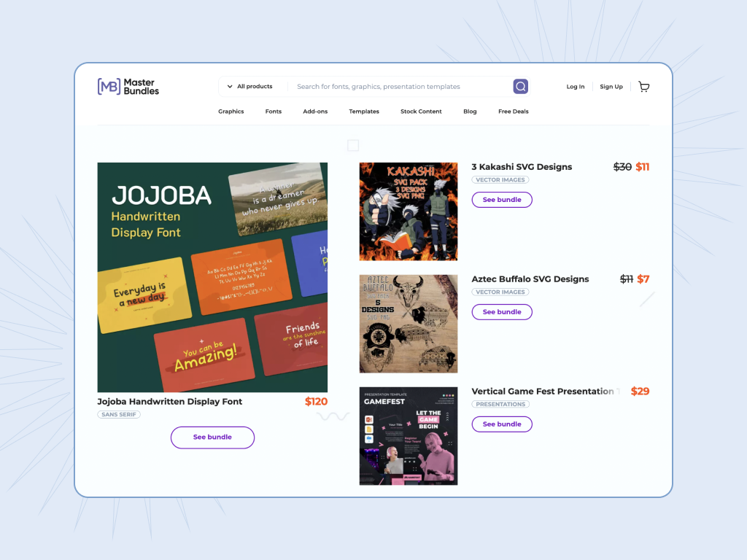The image size is (747, 560).
Task: See bundle for Jojoba Handwritten Display Font
Action: coord(212,437)
